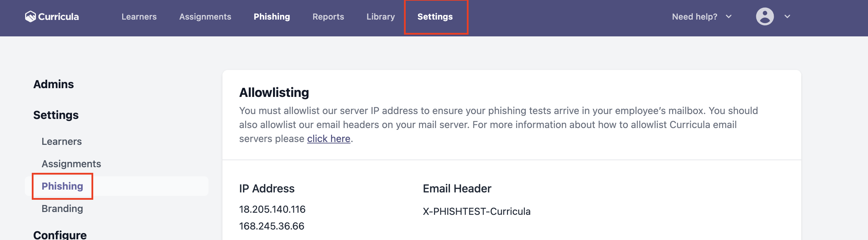Open Assignments in the top navigation

click(205, 16)
